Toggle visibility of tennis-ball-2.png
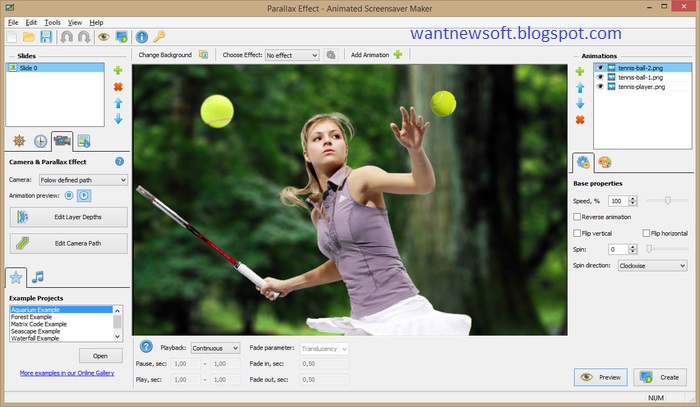 tap(600, 68)
